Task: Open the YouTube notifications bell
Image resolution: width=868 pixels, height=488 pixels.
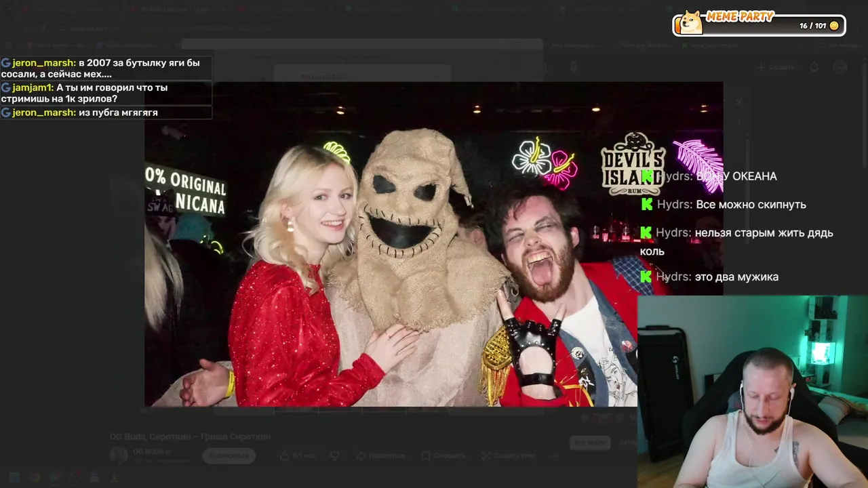Action: (814, 67)
